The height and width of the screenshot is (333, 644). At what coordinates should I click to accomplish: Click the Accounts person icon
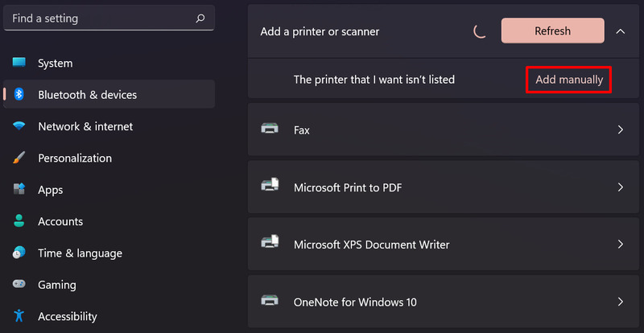click(19, 221)
